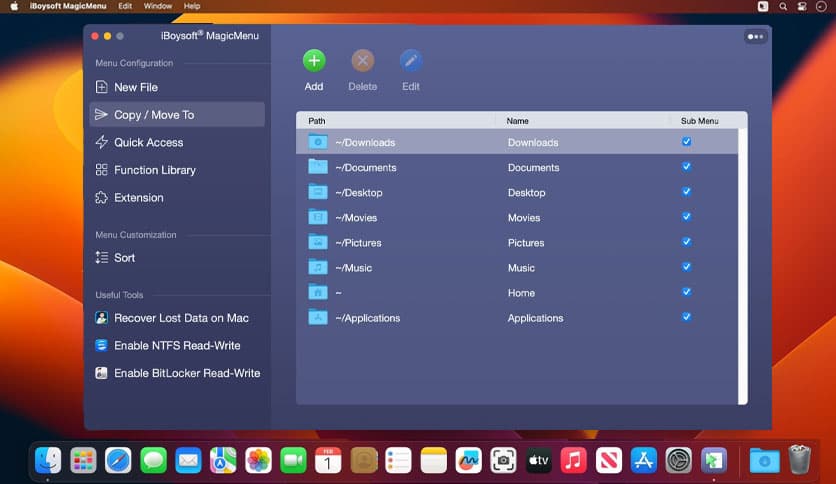Open the Window menu in menu bar

[x=158, y=6]
